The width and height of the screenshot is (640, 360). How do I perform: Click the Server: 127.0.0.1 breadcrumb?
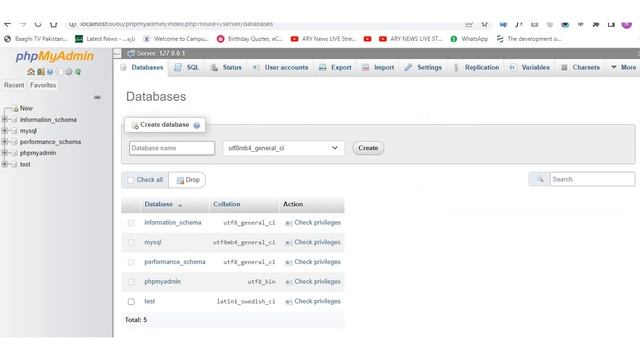tap(160, 53)
